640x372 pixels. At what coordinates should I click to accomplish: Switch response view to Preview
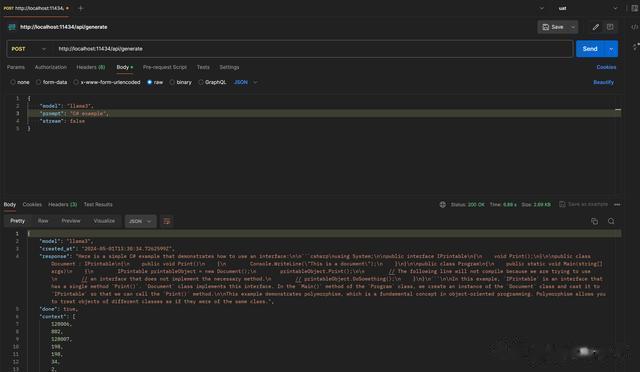[71, 221]
